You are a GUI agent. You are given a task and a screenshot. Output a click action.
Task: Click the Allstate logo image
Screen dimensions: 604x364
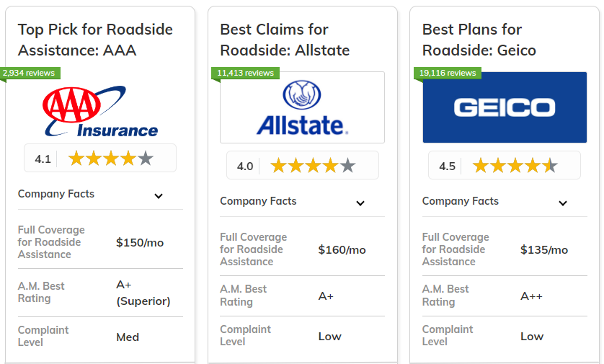click(302, 107)
